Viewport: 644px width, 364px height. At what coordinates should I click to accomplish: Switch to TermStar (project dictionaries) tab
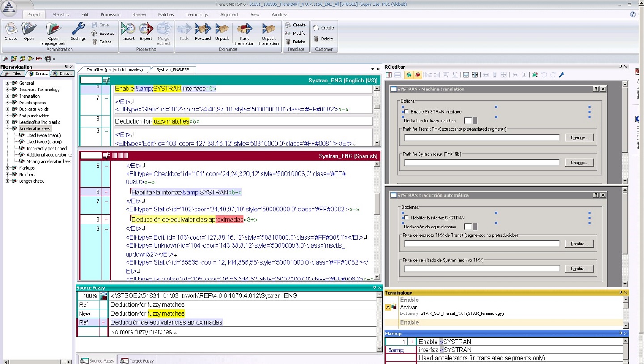(114, 69)
